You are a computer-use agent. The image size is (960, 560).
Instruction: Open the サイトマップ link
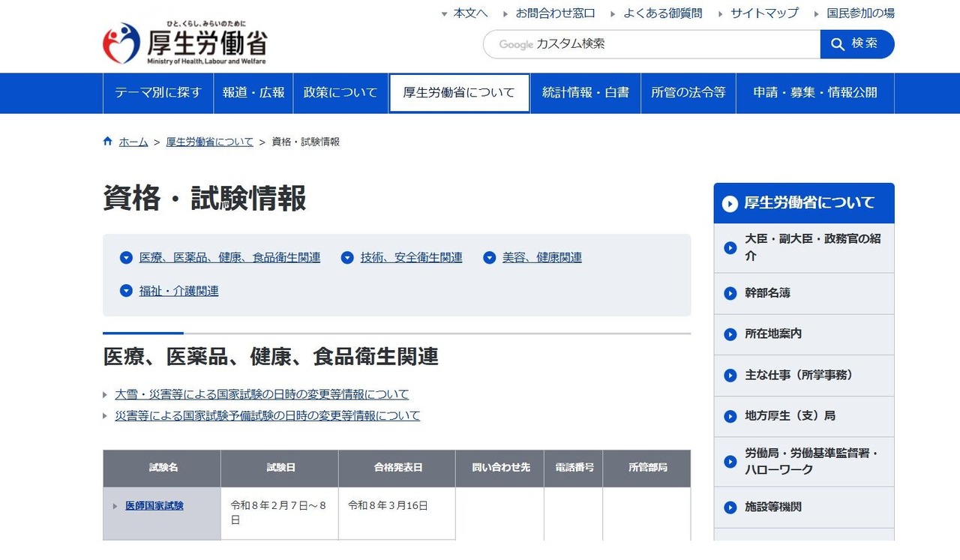[x=762, y=12]
